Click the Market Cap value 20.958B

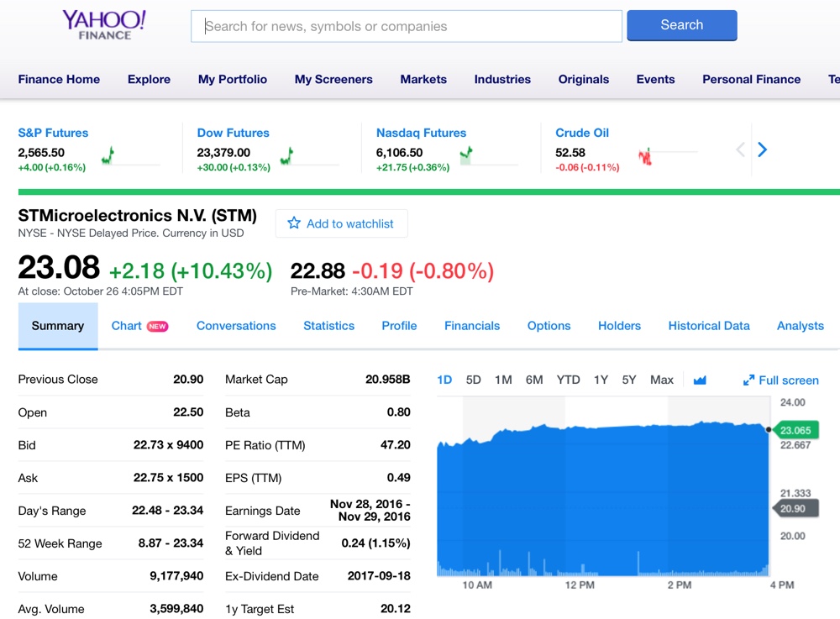click(x=387, y=380)
